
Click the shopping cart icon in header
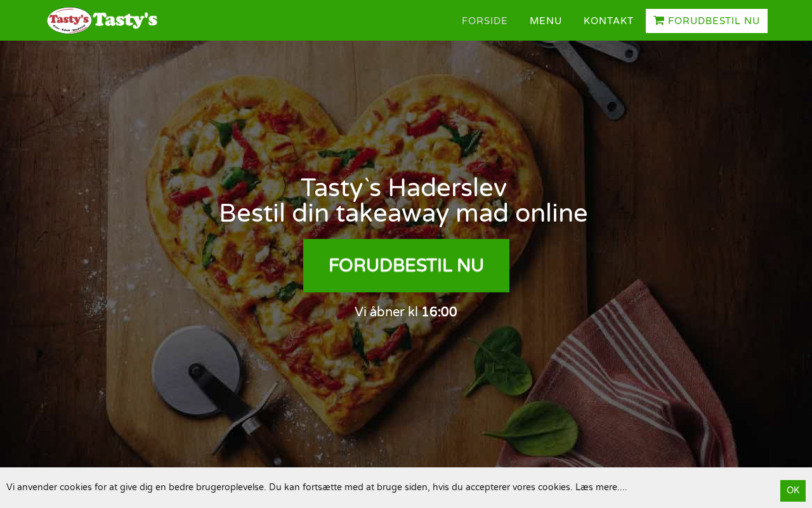(x=659, y=21)
